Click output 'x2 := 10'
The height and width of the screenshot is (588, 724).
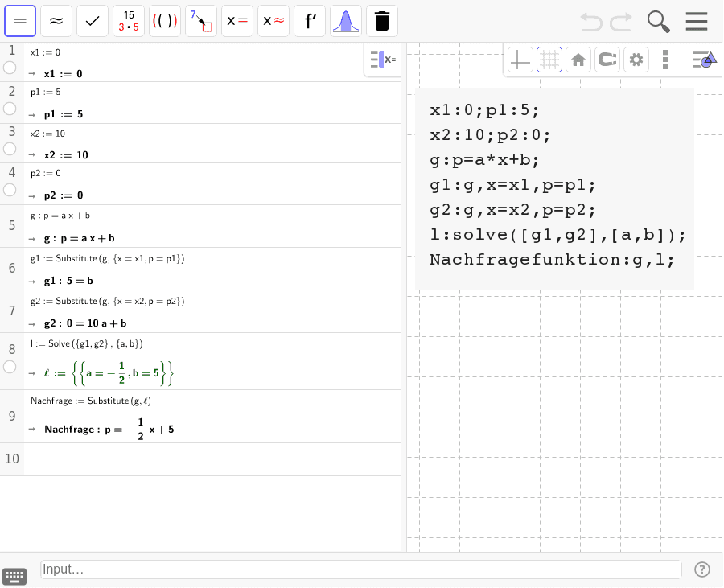click(66, 155)
